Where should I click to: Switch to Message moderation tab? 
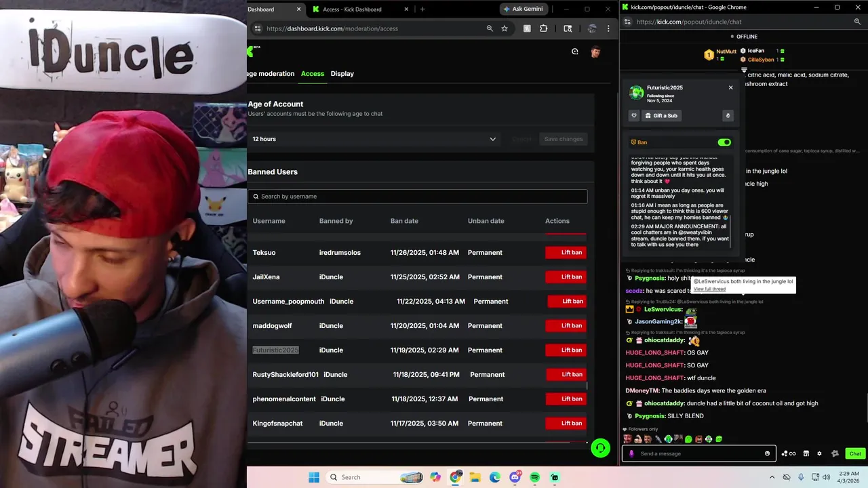(271, 74)
